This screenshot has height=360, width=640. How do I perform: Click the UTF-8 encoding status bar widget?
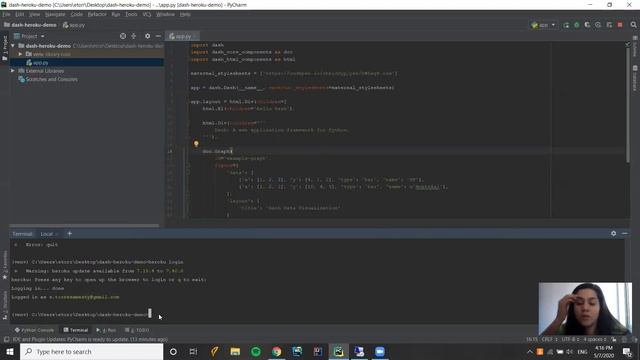click(x=570, y=339)
